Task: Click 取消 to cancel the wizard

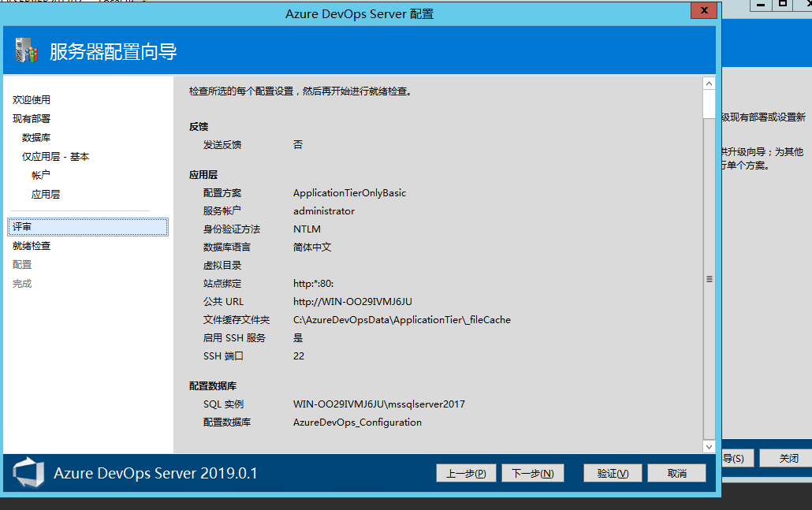Action: 676,473
